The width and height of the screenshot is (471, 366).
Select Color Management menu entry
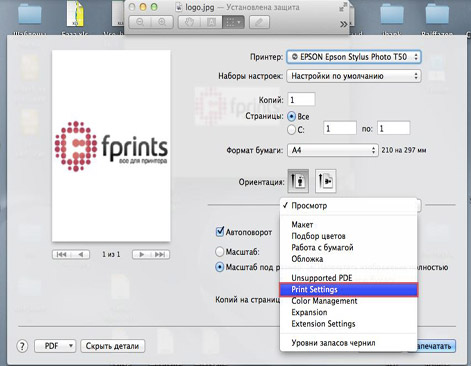tap(348, 301)
